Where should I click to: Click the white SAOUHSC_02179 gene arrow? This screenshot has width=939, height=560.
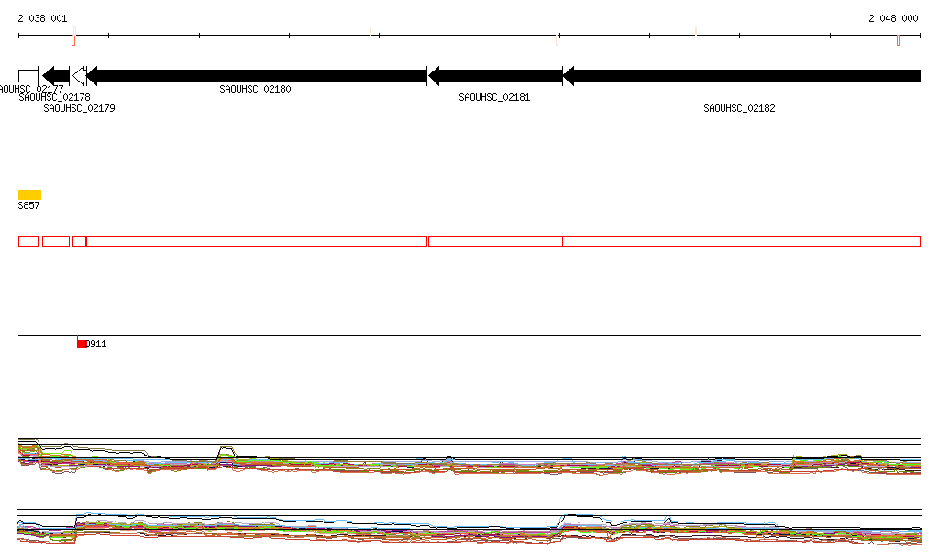[x=79, y=76]
